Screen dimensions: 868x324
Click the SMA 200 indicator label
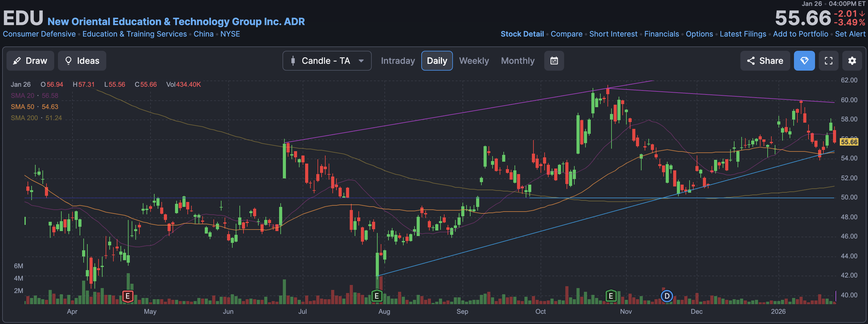click(x=36, y=118)
